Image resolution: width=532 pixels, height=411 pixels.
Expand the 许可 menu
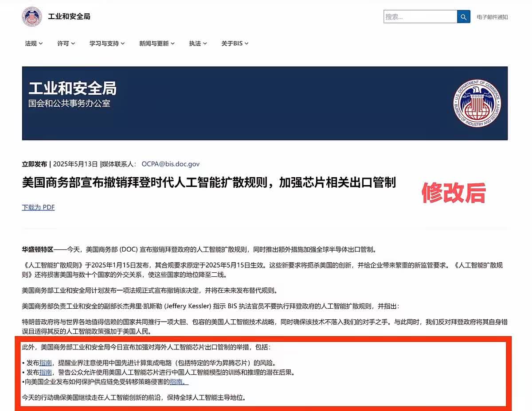click(66, 43)
